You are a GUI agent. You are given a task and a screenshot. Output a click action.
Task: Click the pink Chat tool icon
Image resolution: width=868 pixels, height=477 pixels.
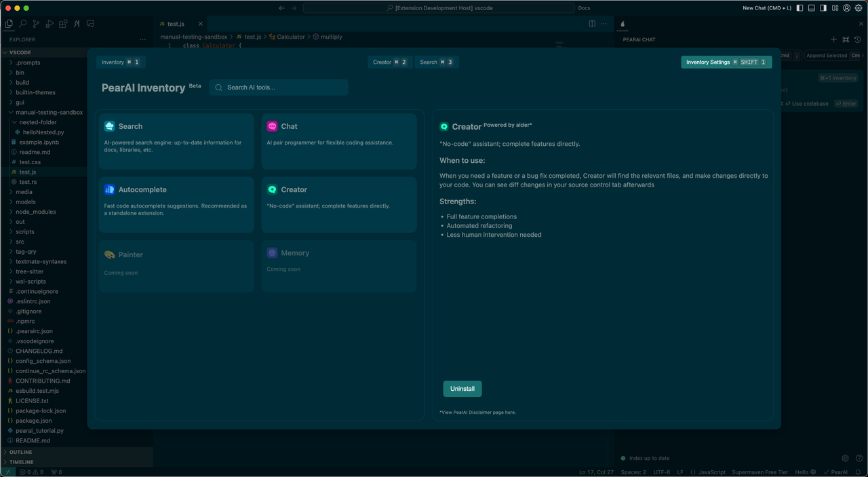point(272,126)
